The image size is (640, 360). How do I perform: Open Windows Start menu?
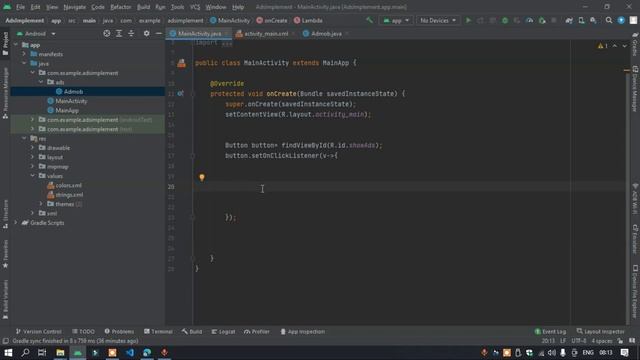click(8, 352)
